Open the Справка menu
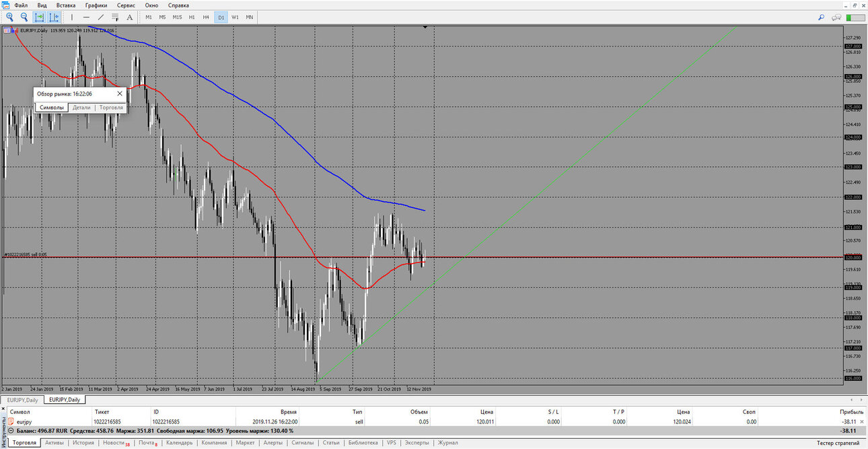868x449 pixels. (x=178, y=5)
